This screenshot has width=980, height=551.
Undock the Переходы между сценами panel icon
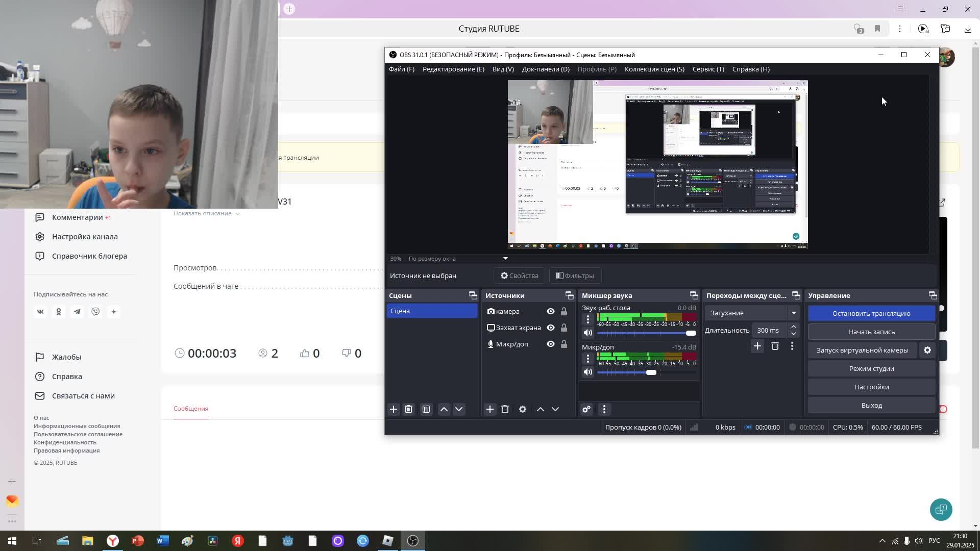[796, 295]
